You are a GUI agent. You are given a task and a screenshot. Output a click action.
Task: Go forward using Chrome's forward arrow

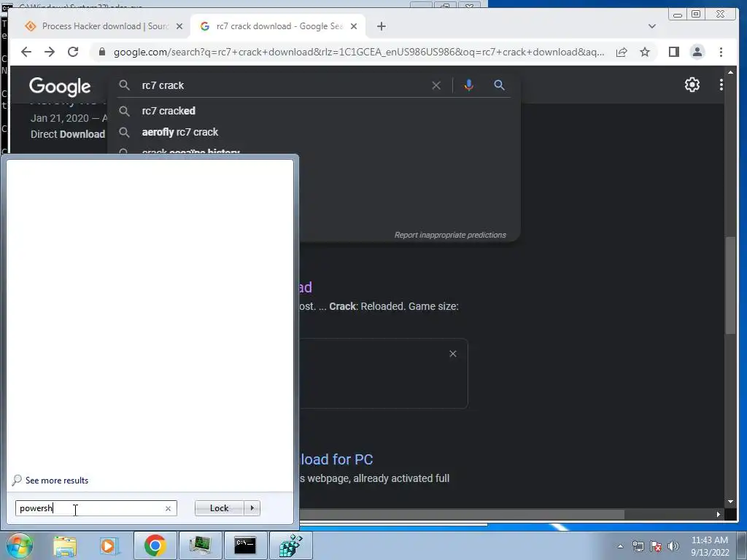(50, 52)
